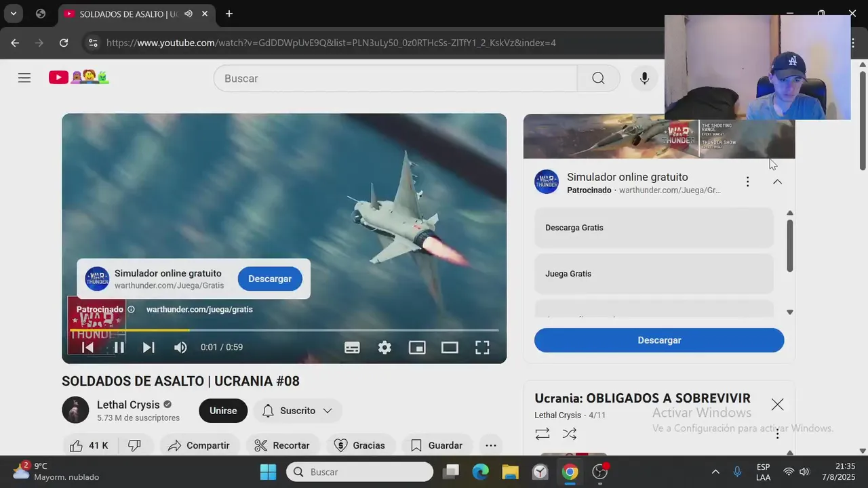Viewport: 868px width, 488px height.
Task: Toggle theater mode view
Action: tap(450, 348)
